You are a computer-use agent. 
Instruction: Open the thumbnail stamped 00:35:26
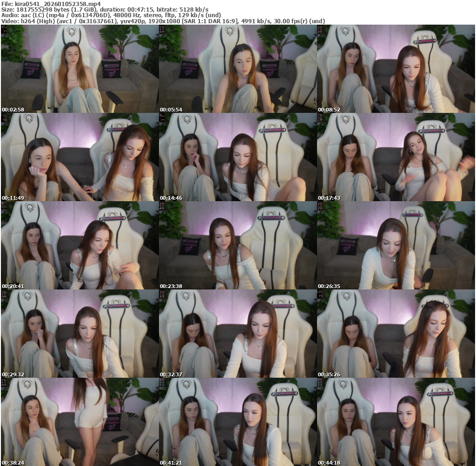(396, 334)
